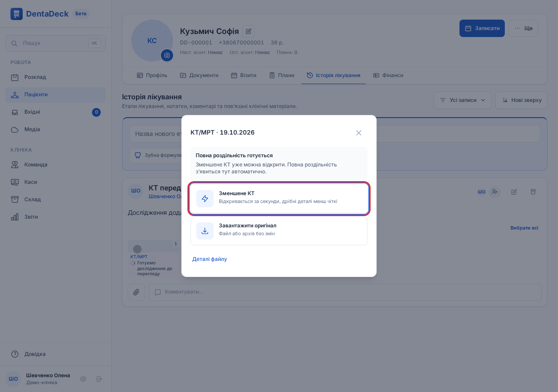Go to Пацієнти in the sidebar
558x392 pixels.
point(55,95)
